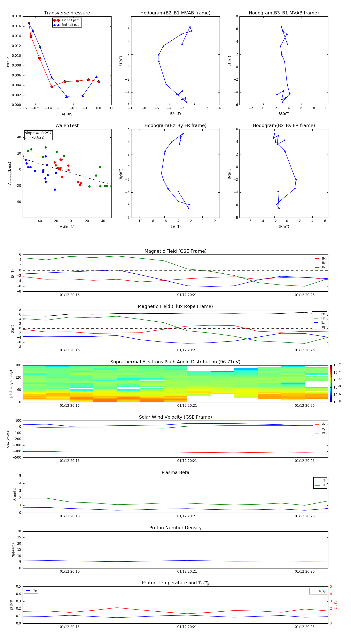Click the "WalenTest" plot title

click(x=67, y=125)
